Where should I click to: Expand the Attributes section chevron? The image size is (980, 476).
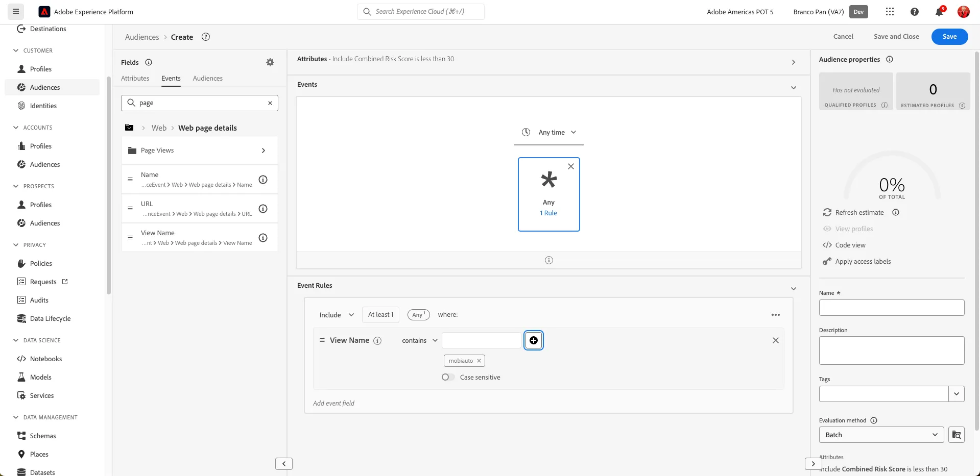pos(794,62)
